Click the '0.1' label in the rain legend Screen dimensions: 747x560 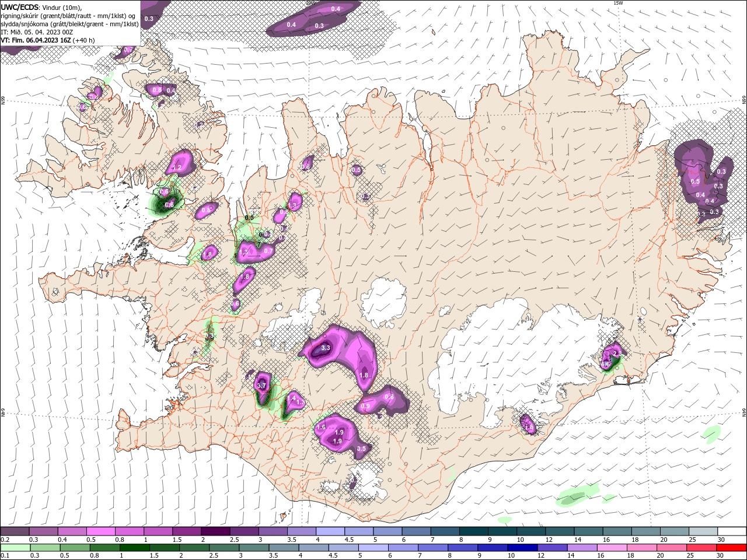point(5,556)
